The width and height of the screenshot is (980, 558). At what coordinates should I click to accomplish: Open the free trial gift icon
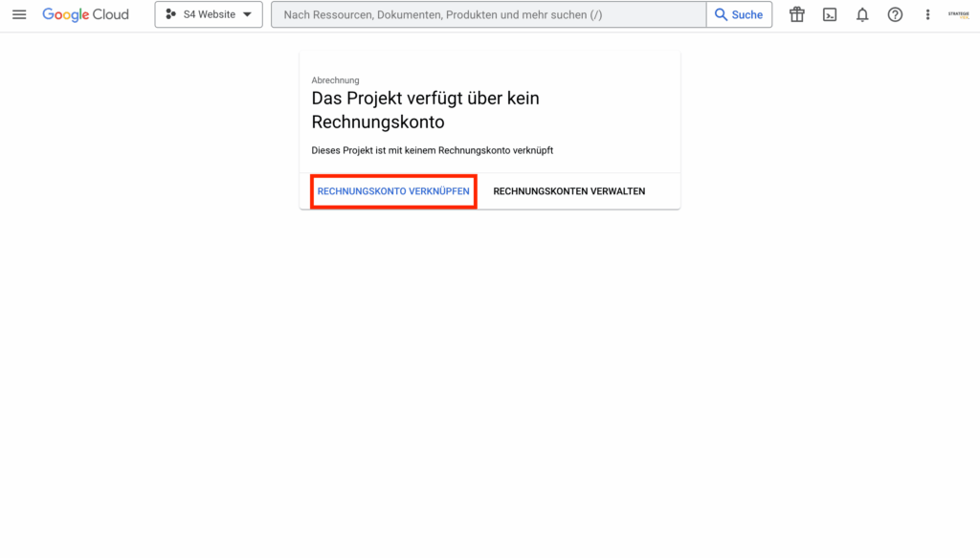coord(797,14)
